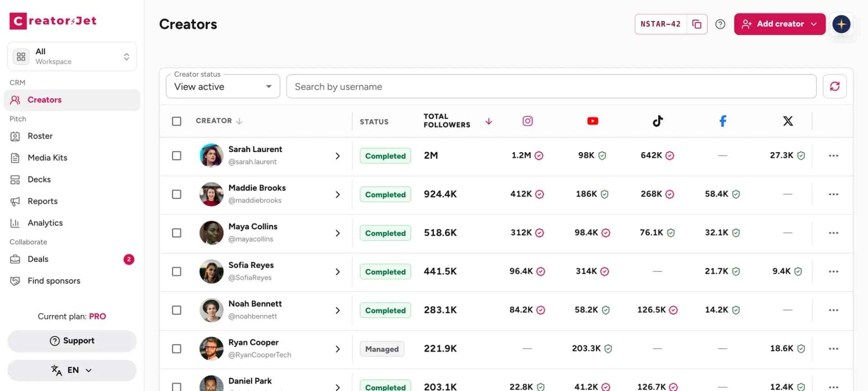Open the EN language selector
Screen dimensions: 868x391
(x=72, y=370)
